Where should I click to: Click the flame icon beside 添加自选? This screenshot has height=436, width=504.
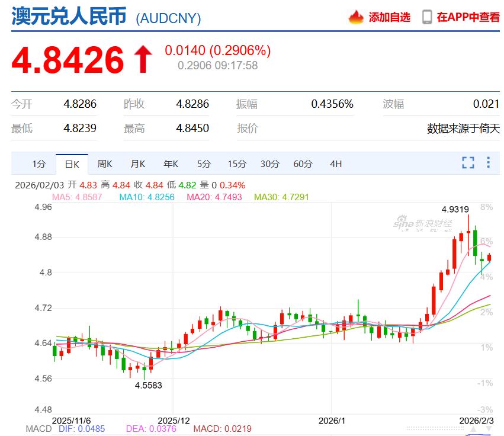pos(356,17)
